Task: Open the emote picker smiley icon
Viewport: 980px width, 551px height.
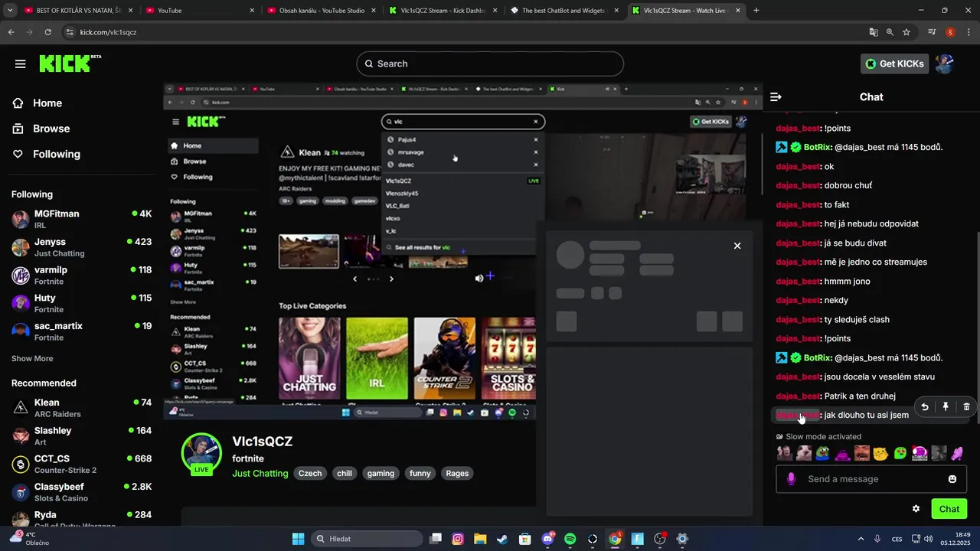Action: coord(952,479)
